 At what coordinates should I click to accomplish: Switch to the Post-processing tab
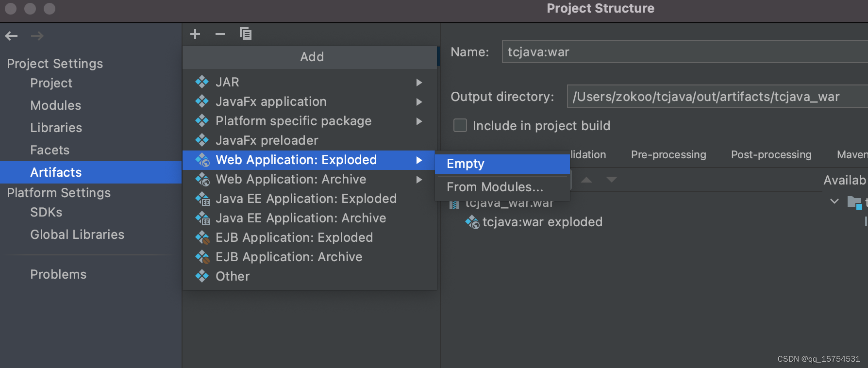coord(771,155)
